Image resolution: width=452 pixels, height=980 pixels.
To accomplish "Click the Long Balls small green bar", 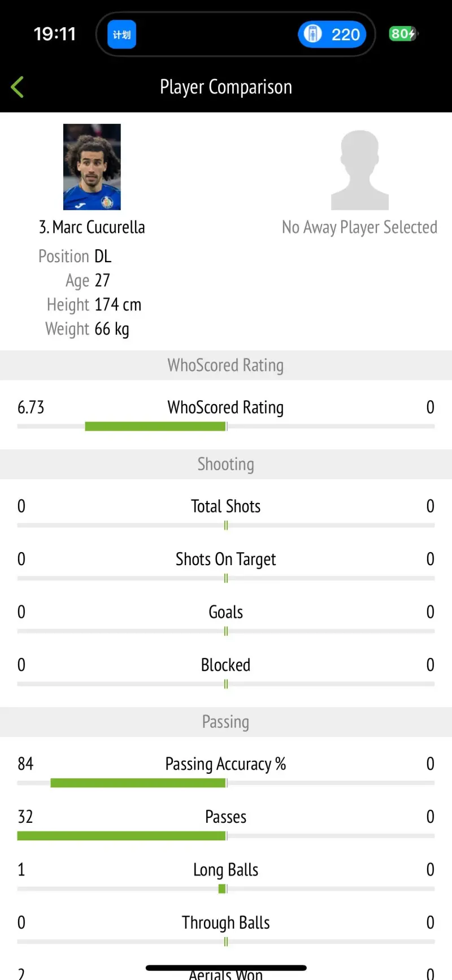I will tap(222, 889).
